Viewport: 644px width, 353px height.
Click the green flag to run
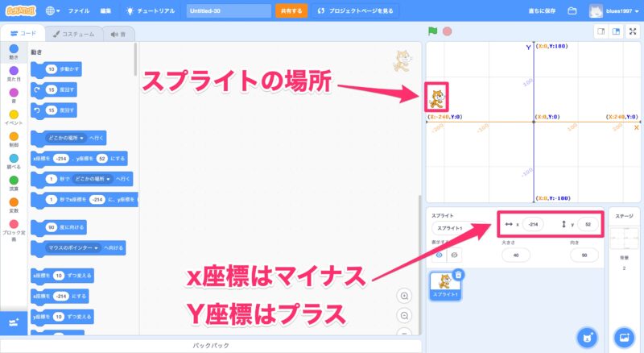[x=433, y=31]
